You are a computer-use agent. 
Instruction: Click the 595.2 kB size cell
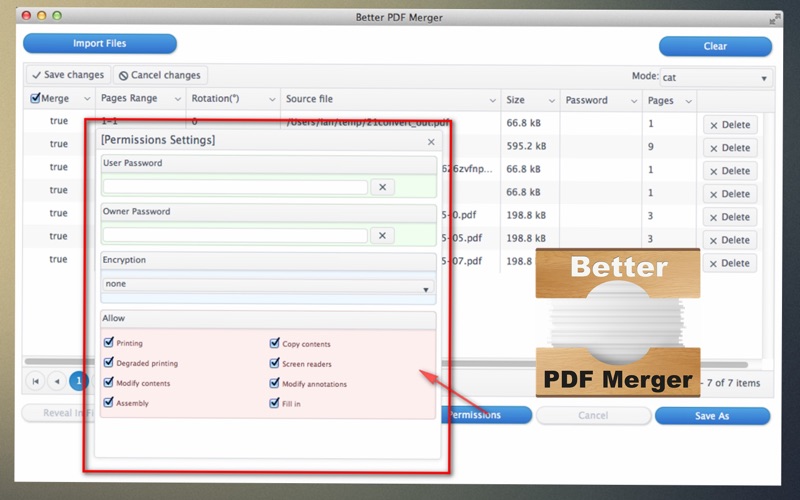coord(526,146)
